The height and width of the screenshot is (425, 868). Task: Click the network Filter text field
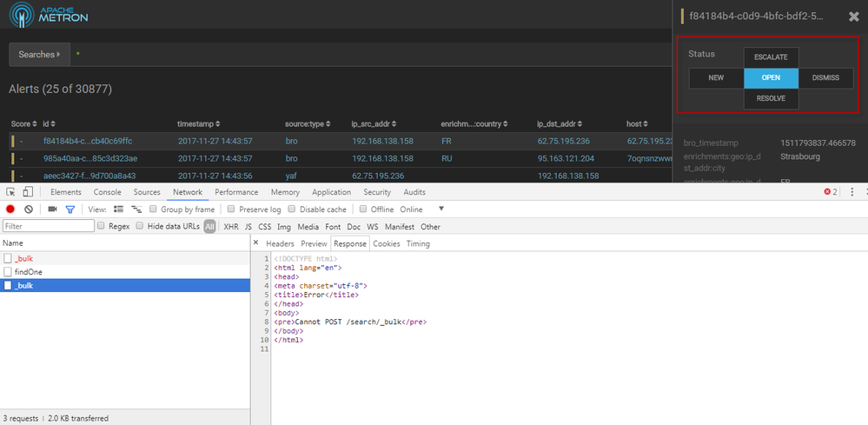pyautogui.click(x=48, y=226)
